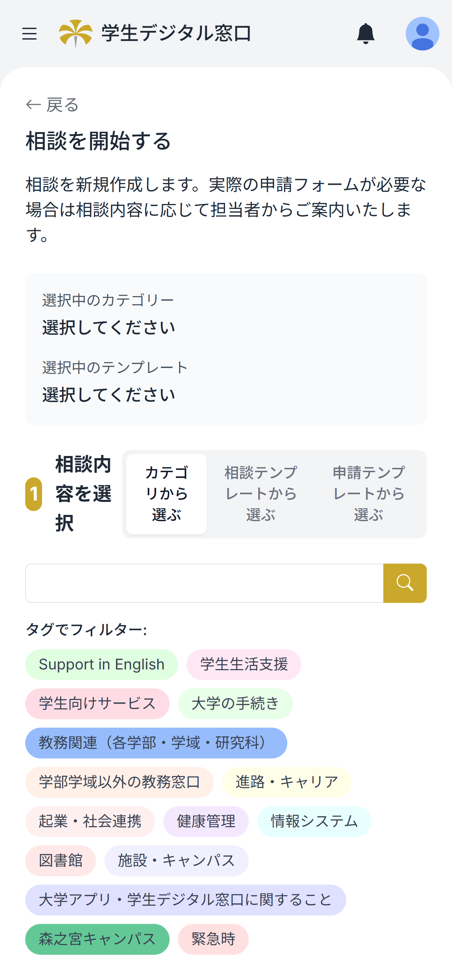Screen dimensions: 452x980
Task: Select カテゴリから選ぶ tab
Action: point(166,494)
